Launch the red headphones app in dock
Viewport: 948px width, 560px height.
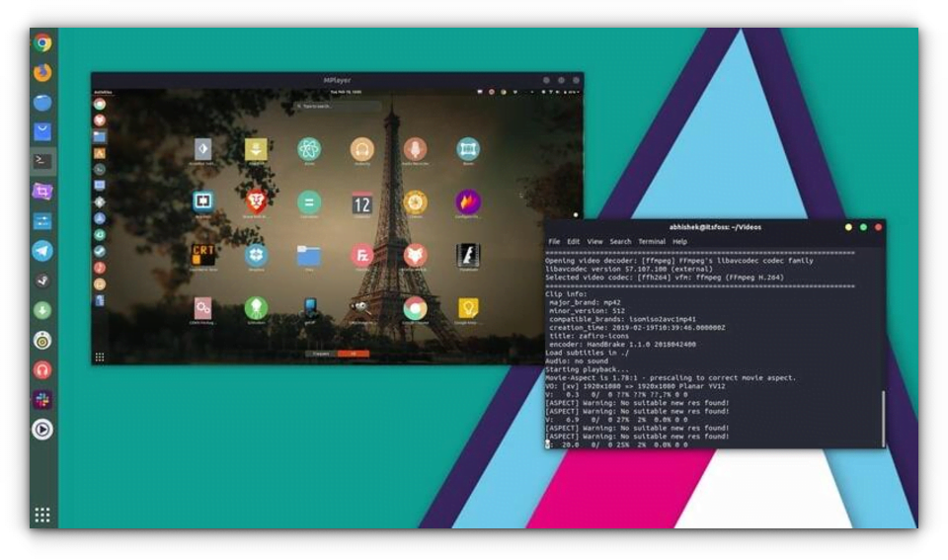[x=42, y=370]
